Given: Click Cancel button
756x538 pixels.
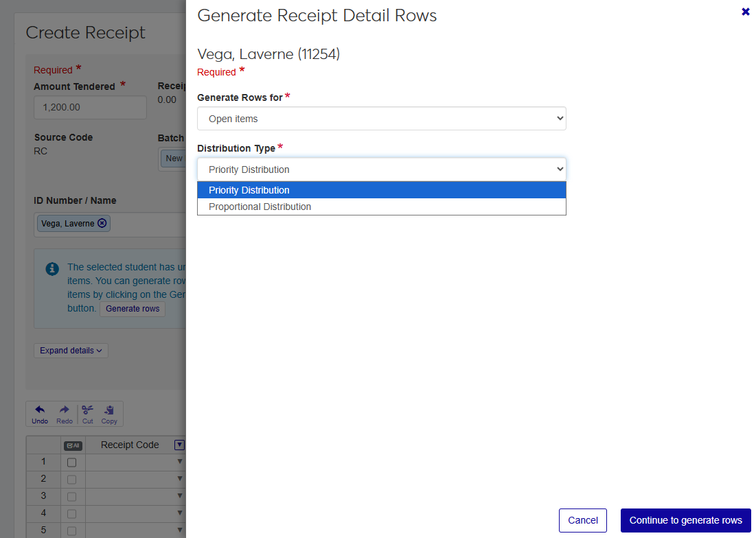Looking at the screenshot, I should 582,520.
